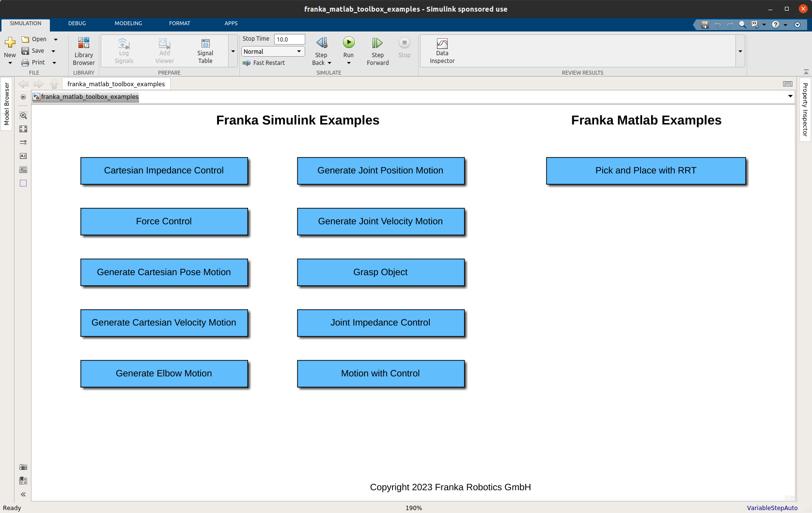Click the Generate Joint Velocity Motion block

coord(381,221)
